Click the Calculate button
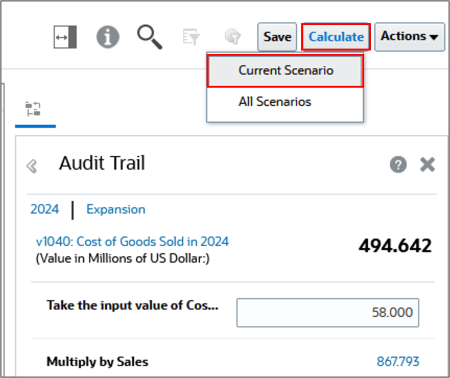This screenshot has height=378, width=450. pos(336,37)
